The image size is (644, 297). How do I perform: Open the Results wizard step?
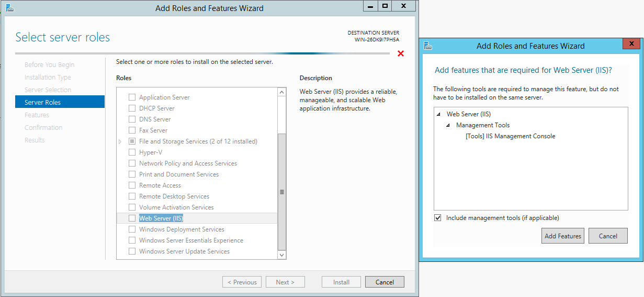point(35,140)
